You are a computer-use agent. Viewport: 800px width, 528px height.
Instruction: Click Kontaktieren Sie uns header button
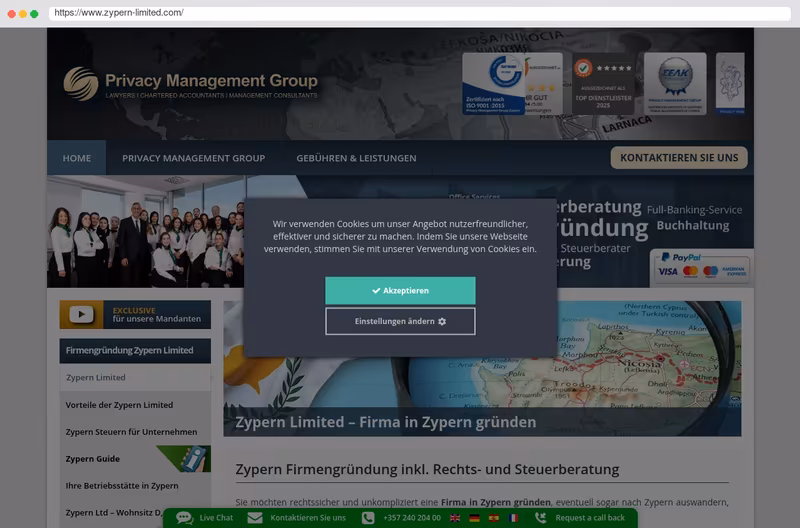[x=679, y=158]
